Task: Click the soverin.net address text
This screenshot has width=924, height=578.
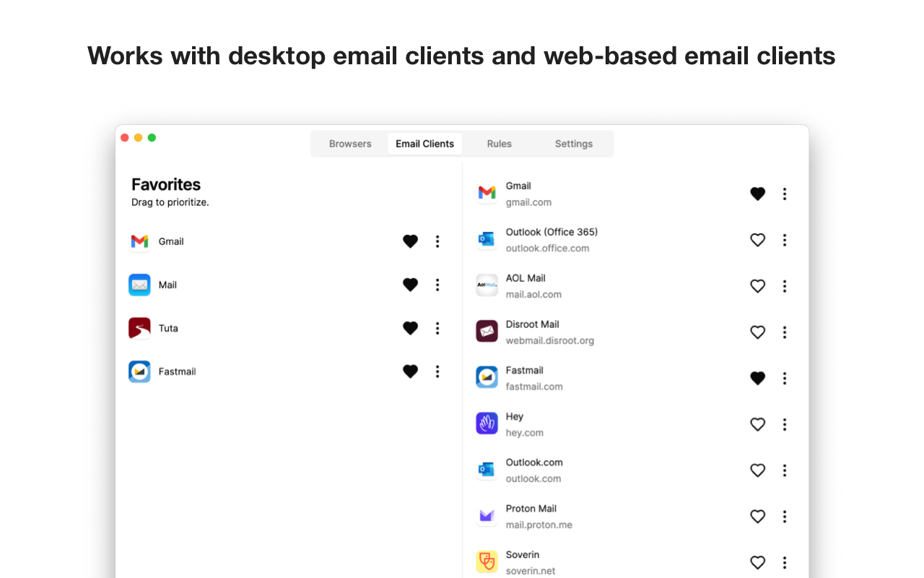Action: [x=531, y=571]
